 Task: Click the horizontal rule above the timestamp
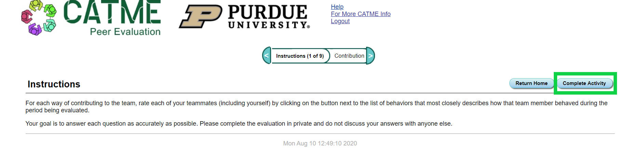pyautogui.click(x=320, y=134)
